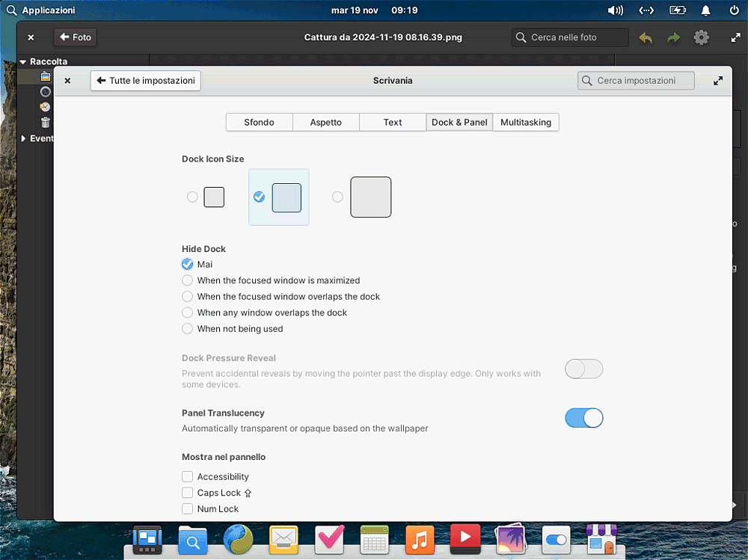This screenshot has height=560, width=748.
Task: Open the session power menu
Action: point(735,10)
